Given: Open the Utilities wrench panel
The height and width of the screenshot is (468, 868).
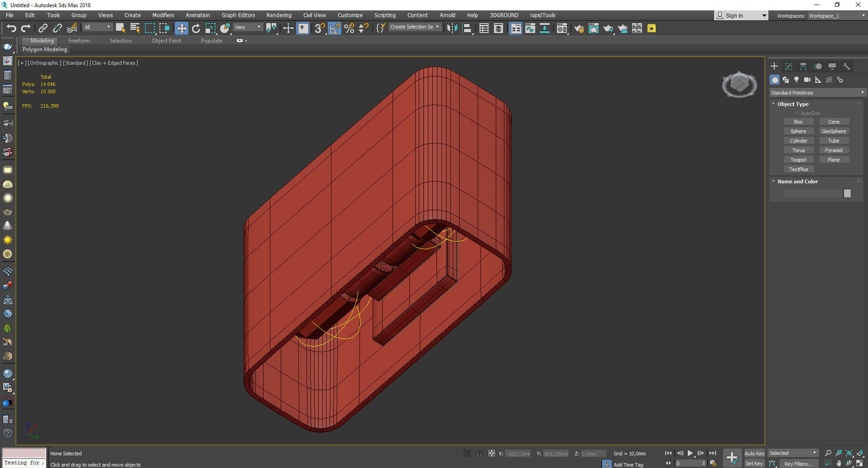Looking at the screenshot, I should pyautogui.click(x=847, y=67).
